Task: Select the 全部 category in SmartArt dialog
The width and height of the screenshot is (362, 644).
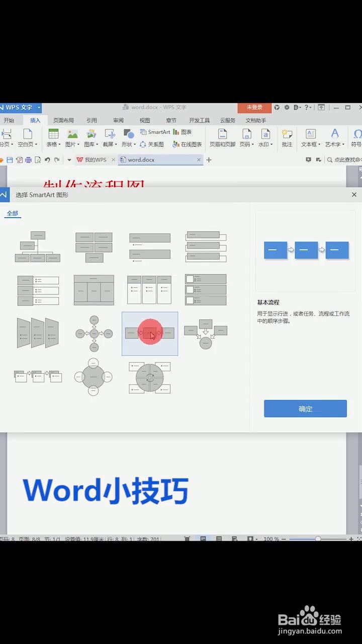Action: pyautogui.click(x=13, y=213)
